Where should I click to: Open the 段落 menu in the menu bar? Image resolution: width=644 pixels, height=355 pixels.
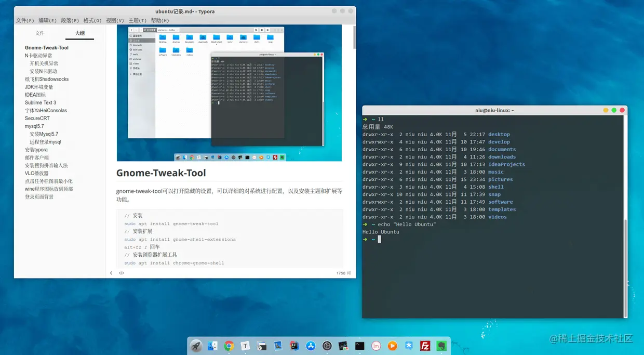pos(69,20)
